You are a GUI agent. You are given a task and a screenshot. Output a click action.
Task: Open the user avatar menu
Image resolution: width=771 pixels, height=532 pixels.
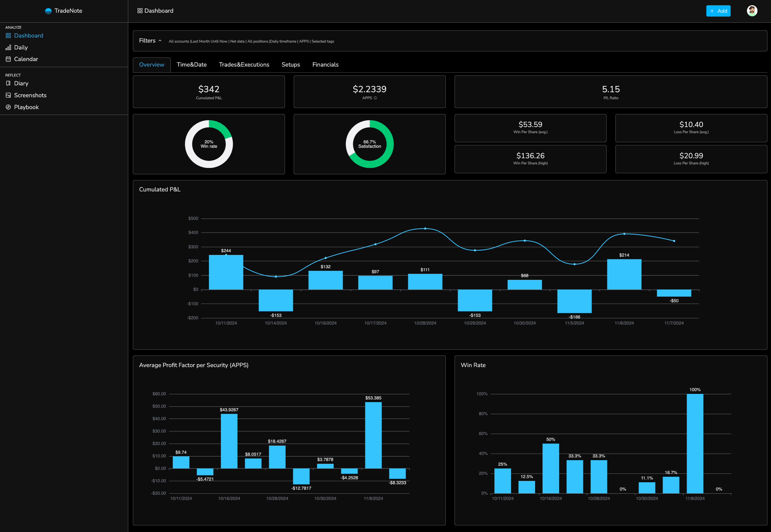752,11
